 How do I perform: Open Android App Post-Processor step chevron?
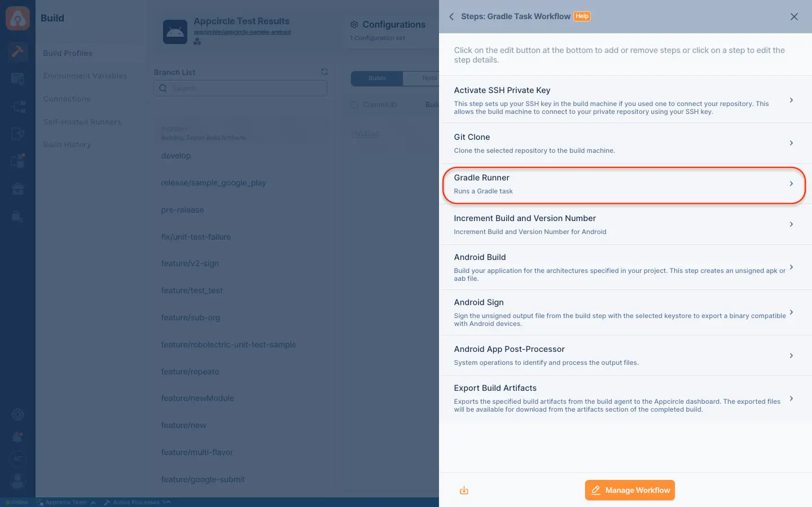coord(791,356)
